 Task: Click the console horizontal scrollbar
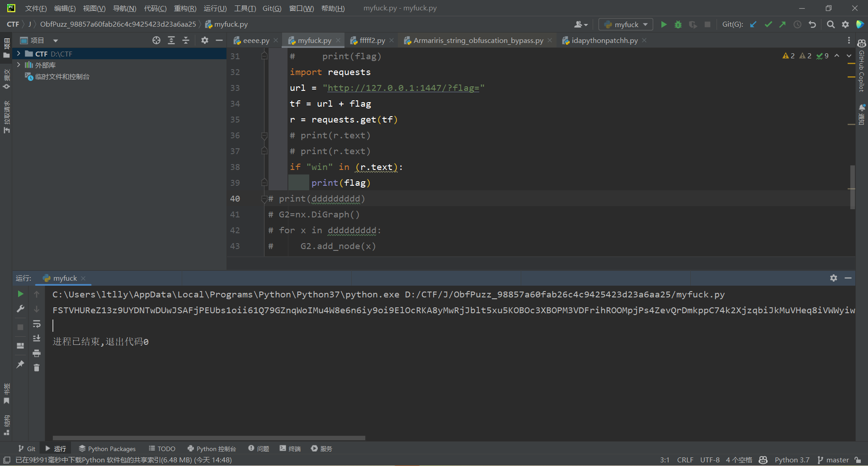click(209, 438)
